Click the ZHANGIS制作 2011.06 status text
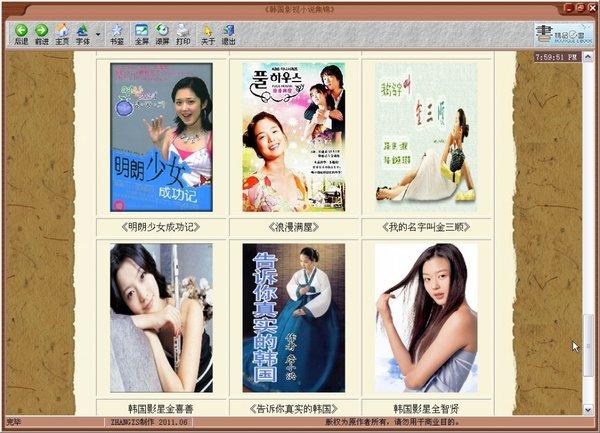The width and height of the screenshot is (600, 433). [149, 422]
